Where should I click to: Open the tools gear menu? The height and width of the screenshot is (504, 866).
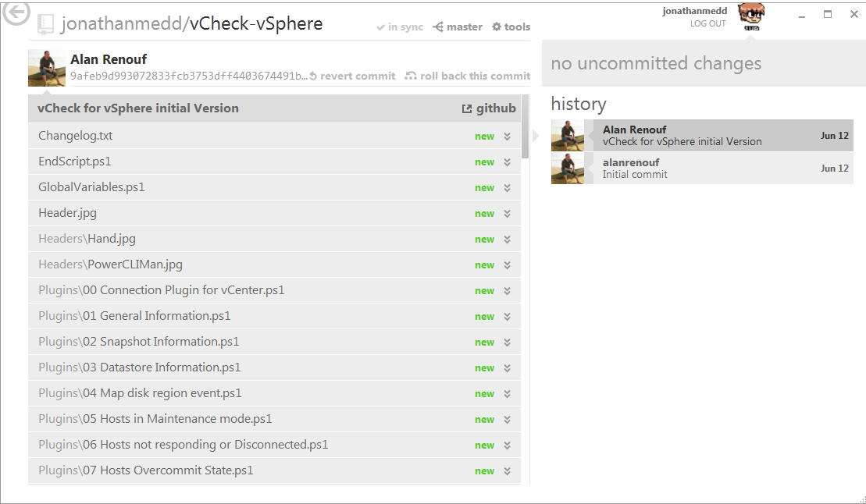pyautogui.click(x=511, y=27)
